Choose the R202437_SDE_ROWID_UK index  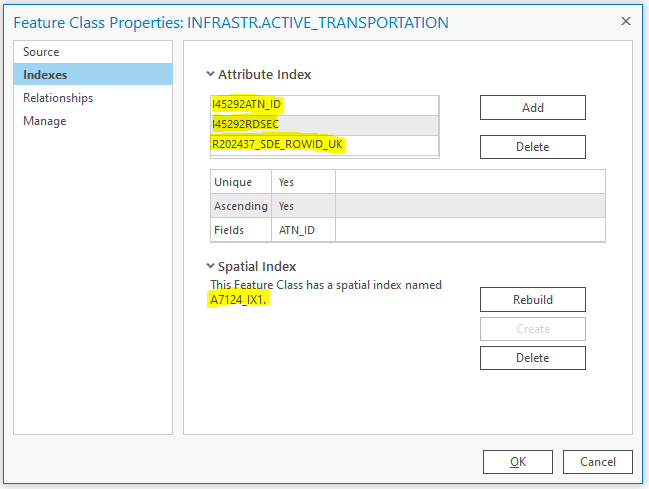pyautogui.click(x=277, y=144)
